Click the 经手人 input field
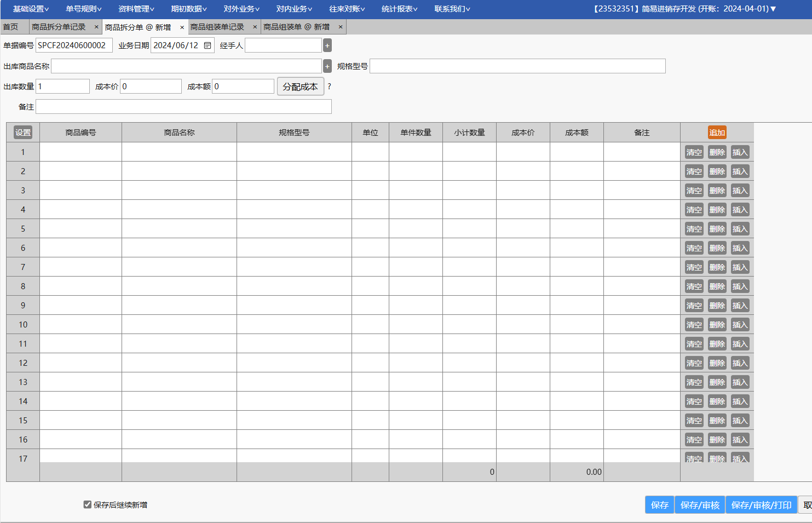This screenshot has width=812, height=523. point(283,45)
